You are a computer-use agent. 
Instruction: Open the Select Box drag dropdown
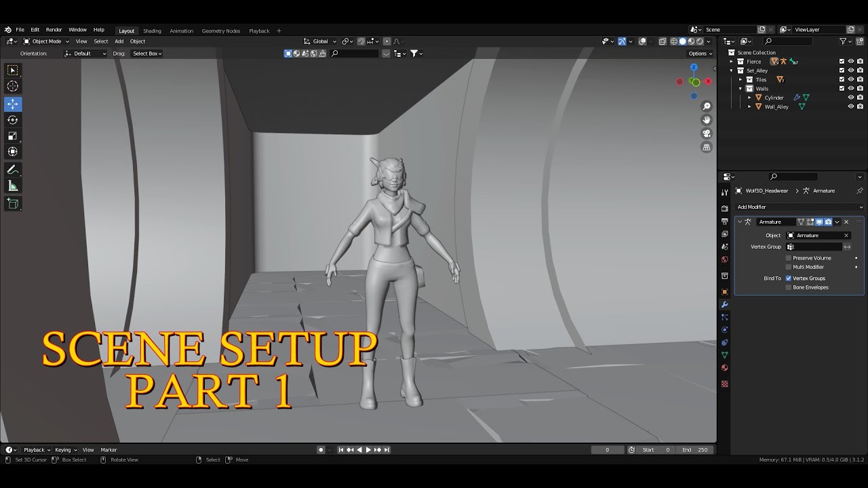click(x=146, y=54)
